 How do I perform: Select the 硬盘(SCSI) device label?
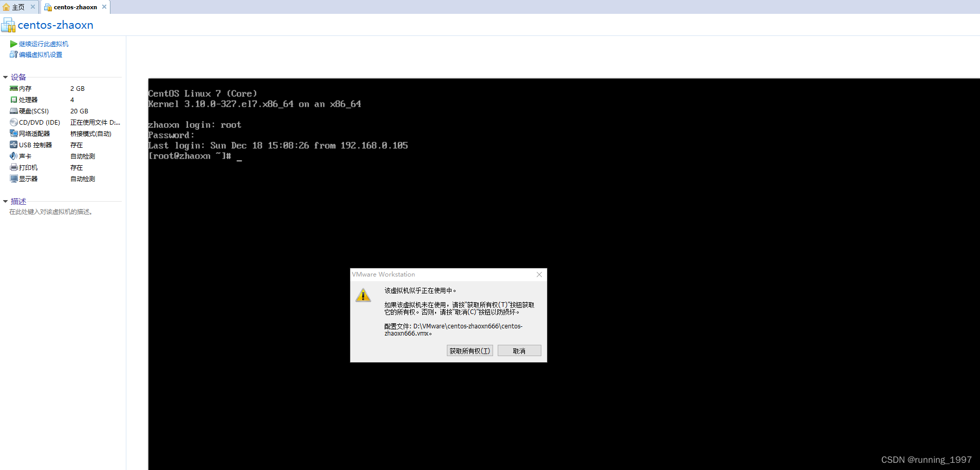[34, 111]
